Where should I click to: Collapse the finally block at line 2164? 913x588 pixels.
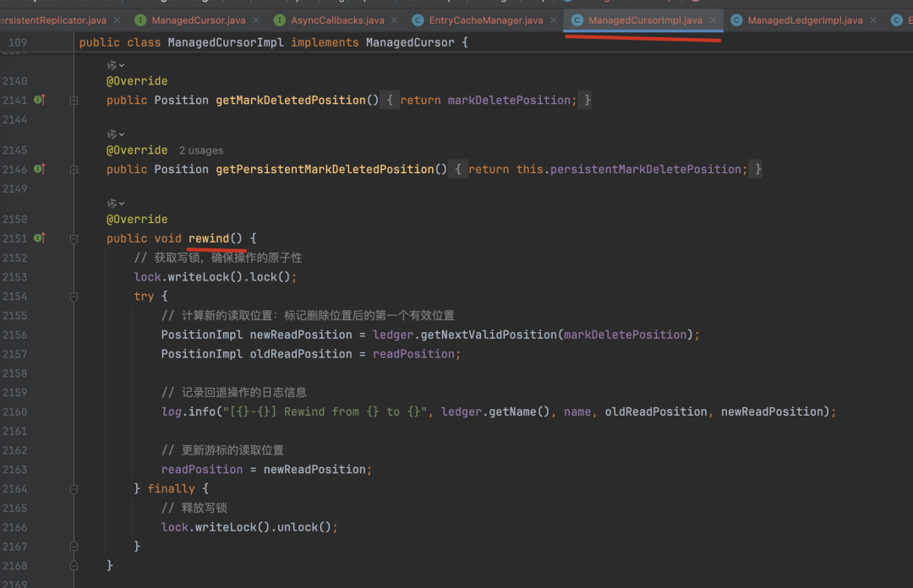[x=74, y=490]
